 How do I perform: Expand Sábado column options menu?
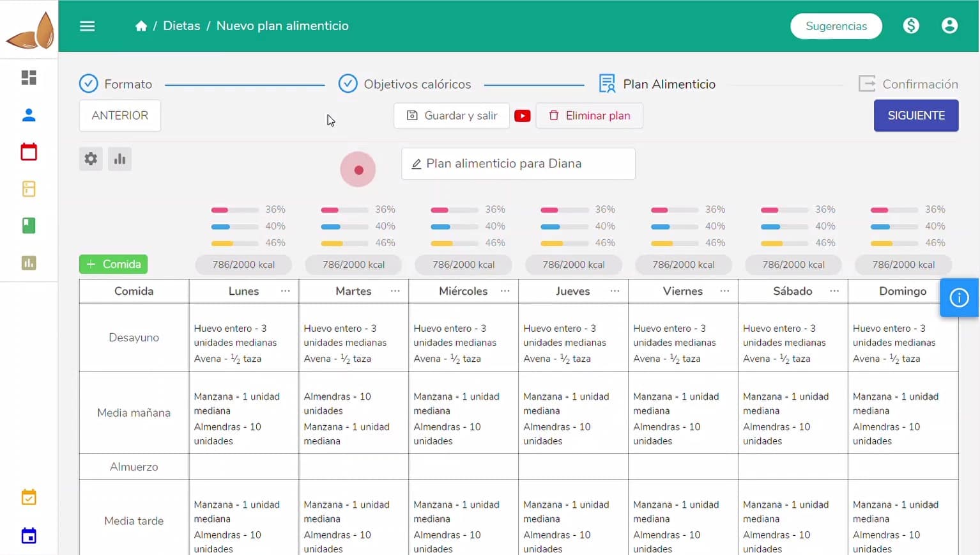[834, 291]
